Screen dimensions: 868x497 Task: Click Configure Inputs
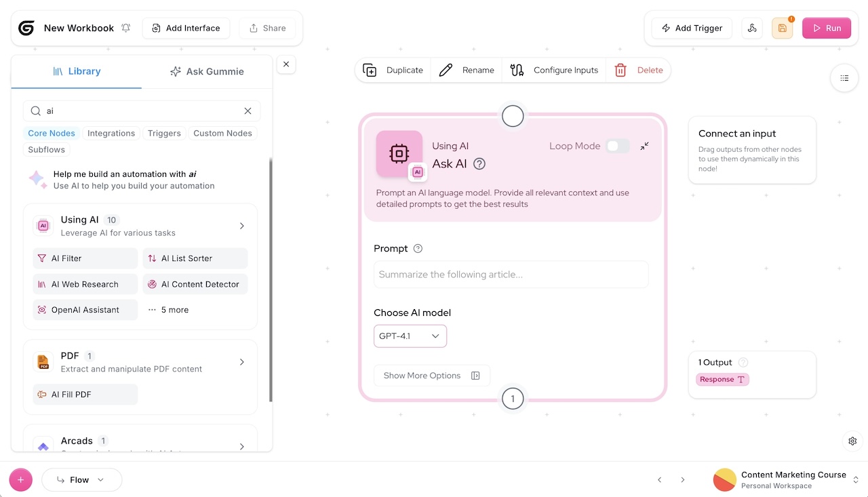click(554, 70)
